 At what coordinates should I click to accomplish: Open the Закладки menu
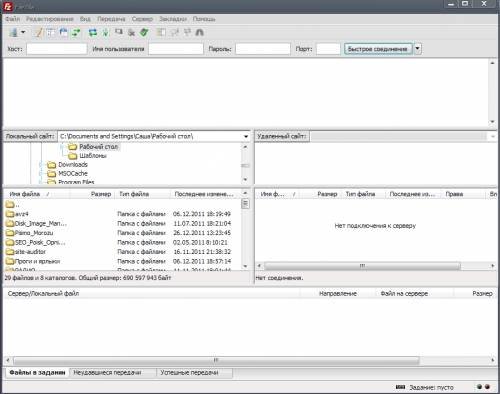(x=173, y=19)
